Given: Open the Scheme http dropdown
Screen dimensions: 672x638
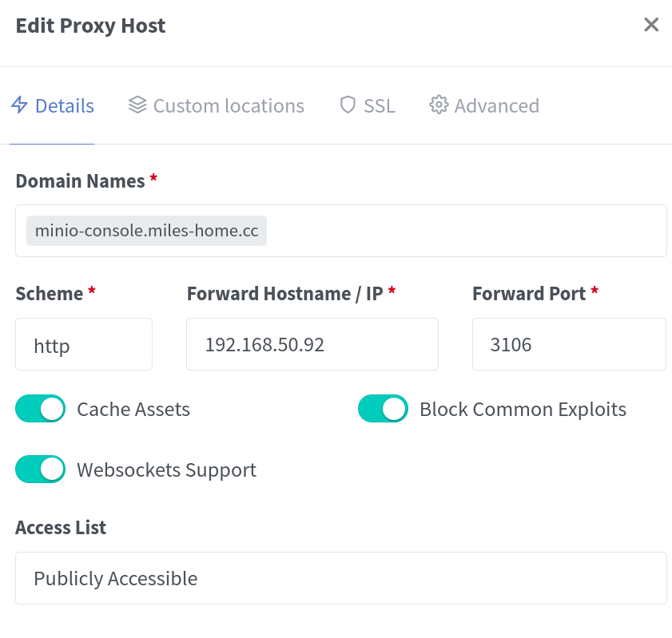Looking at the screenshot, I should pos(84,345).
